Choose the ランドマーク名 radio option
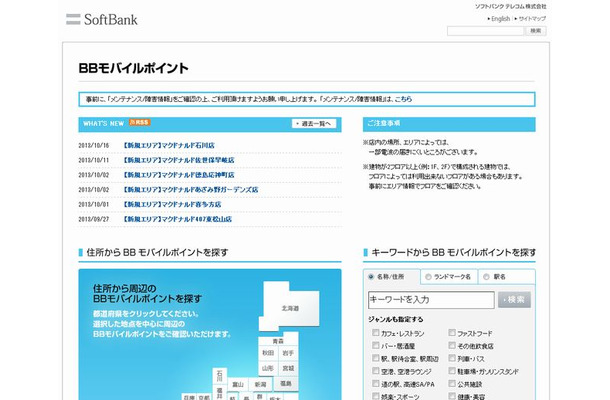This screenshot has width=610, height=400. (428, 277)
